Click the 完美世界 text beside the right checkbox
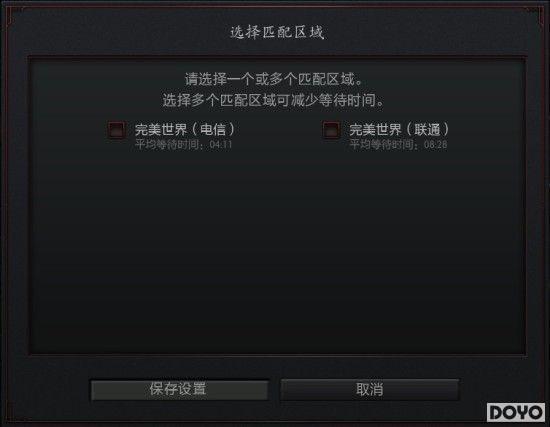The width and height of the screenshot is (550, 427). 375,130
